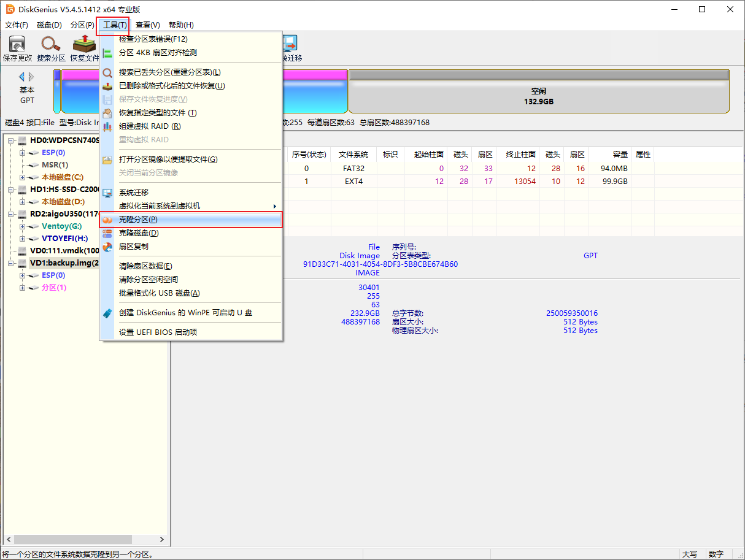Click right scroll arrow of tree panel
The width and height of the screenshot is (745, 560).
click(162, 540)
